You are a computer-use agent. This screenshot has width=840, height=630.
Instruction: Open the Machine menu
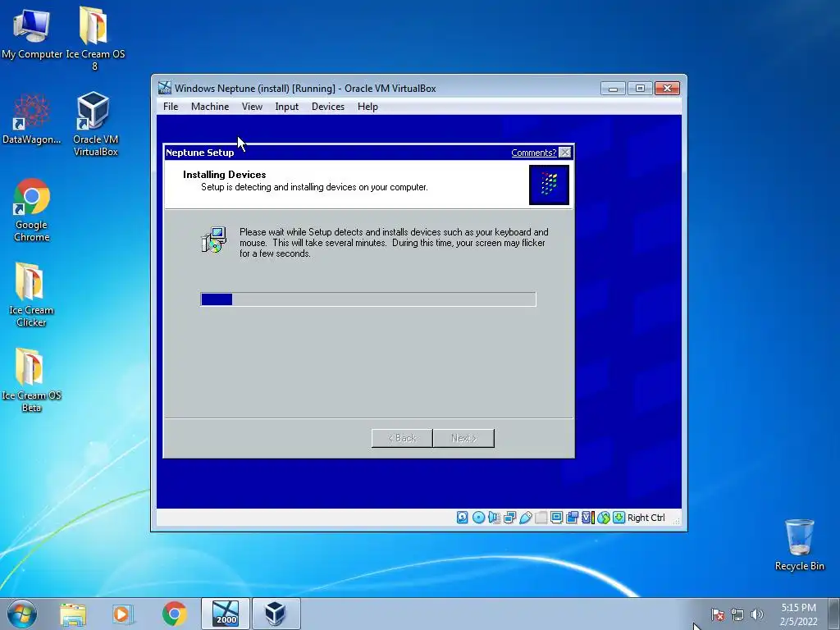pyautogui.click(x=210, y=107)
